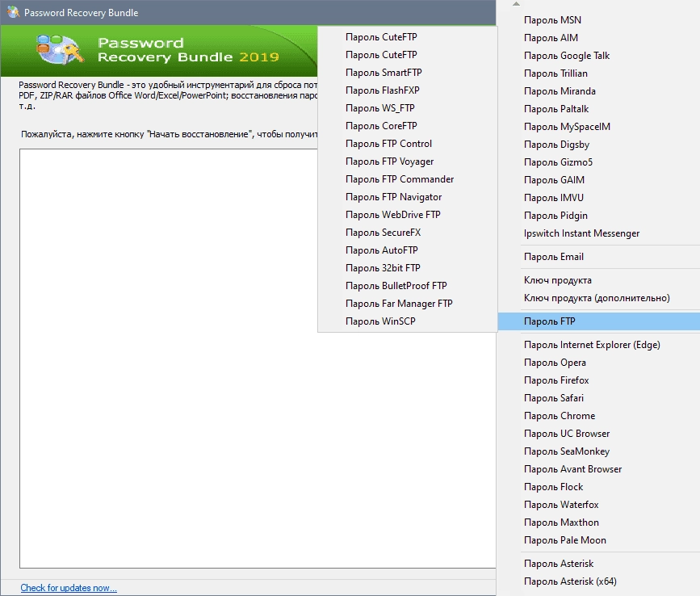This screenshot has height=596, width=700.
Task: Select Пароль FTP Control entry
Action: (x=408, y=144)
